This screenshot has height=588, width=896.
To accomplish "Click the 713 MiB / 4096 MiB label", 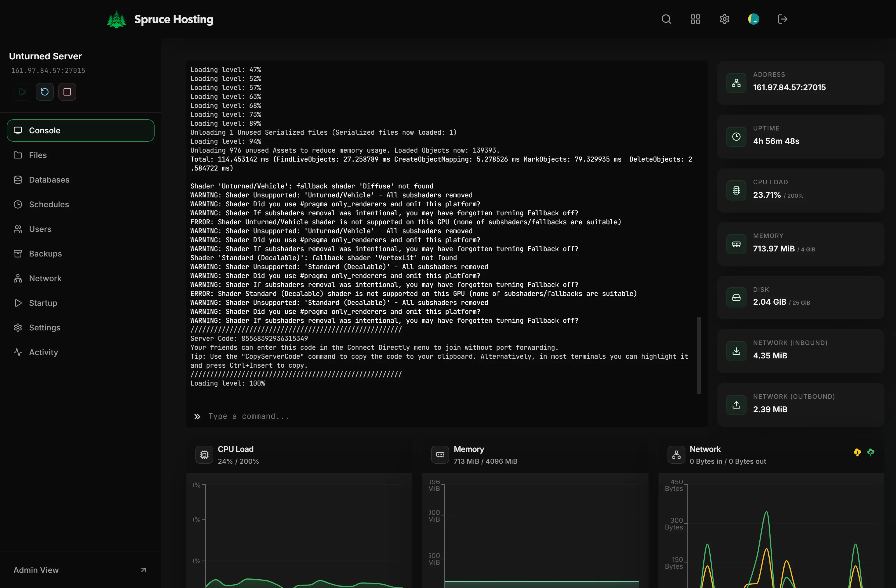I will point(485,461).
